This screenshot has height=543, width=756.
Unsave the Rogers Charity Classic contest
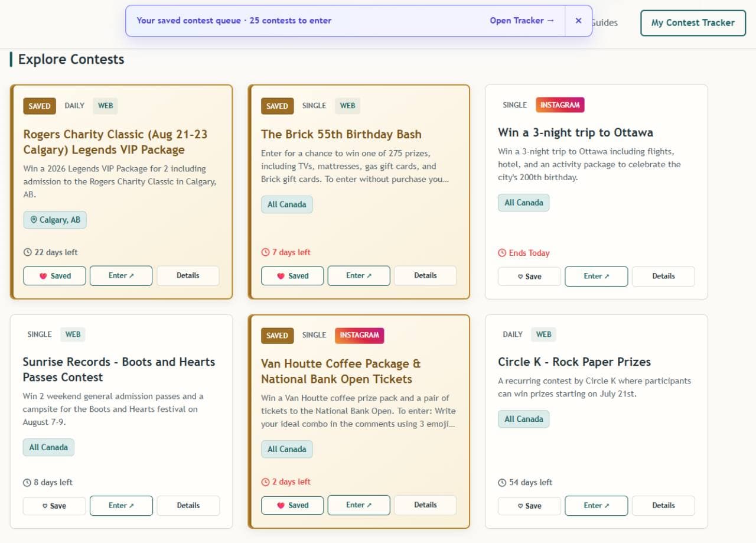(x=55, y=276)
